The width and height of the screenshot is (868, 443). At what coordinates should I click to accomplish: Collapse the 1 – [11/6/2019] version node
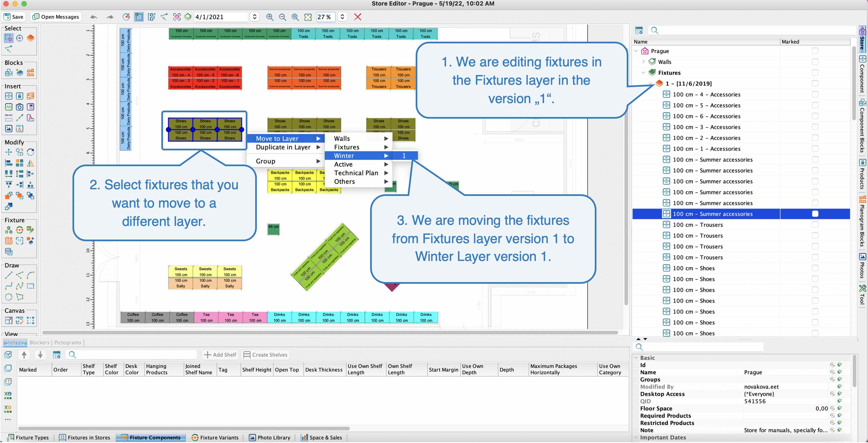point(651,83)
